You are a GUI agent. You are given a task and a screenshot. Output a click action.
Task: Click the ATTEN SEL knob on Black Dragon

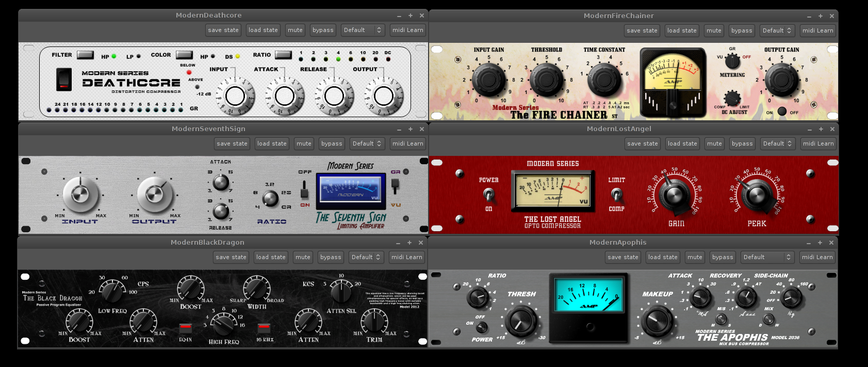(341, 292)
